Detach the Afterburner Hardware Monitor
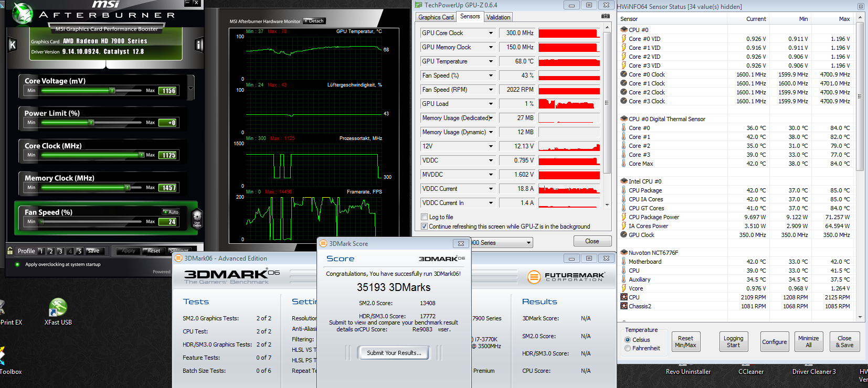This screenshot has height=388, width=868. coord(314,21)
